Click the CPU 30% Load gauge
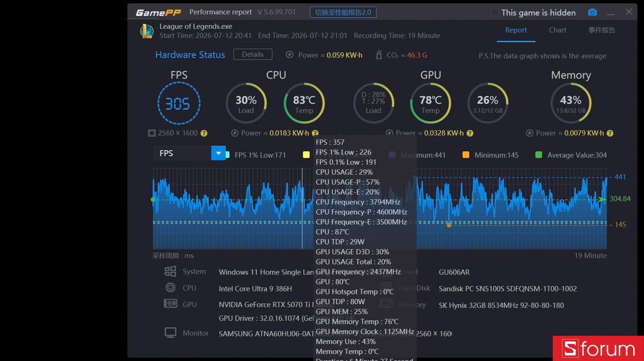 pos(246,104)
